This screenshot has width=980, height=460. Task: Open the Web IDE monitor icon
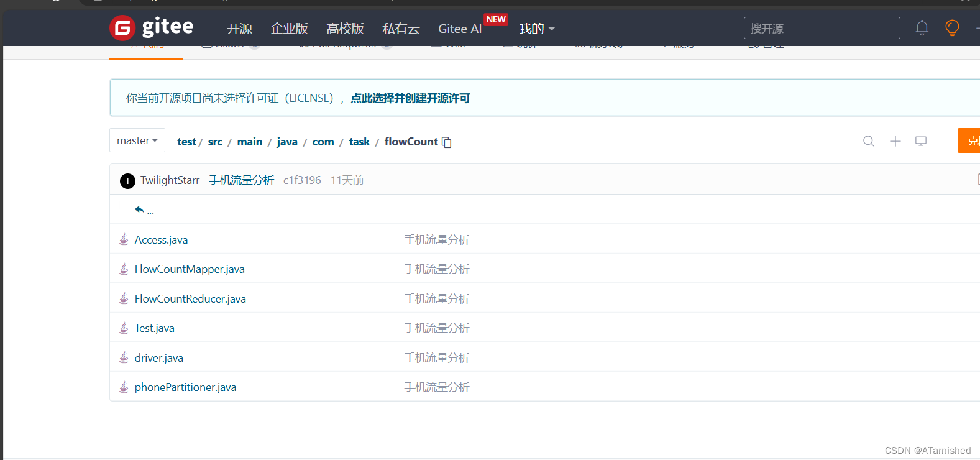tap(921, 141)
